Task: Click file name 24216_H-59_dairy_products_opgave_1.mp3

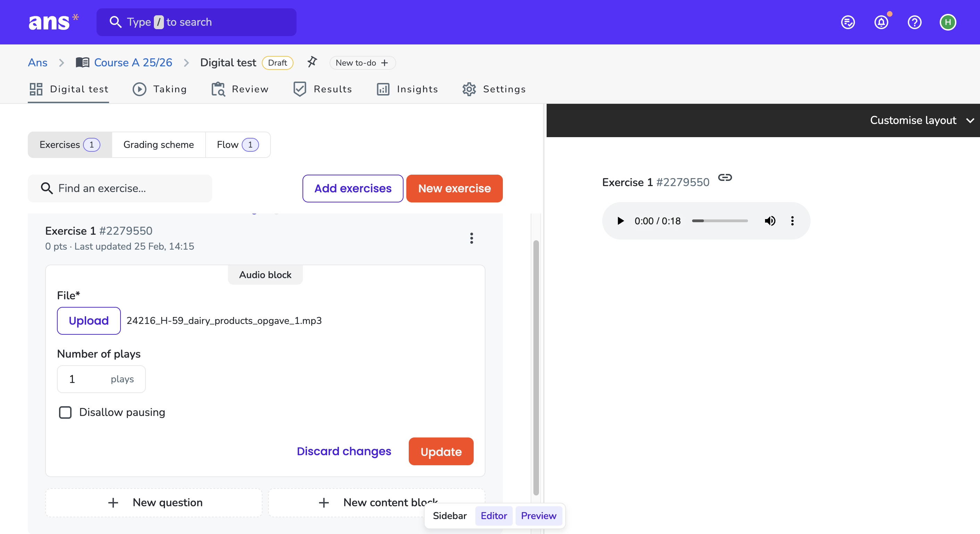Action: tap(224, 320)
